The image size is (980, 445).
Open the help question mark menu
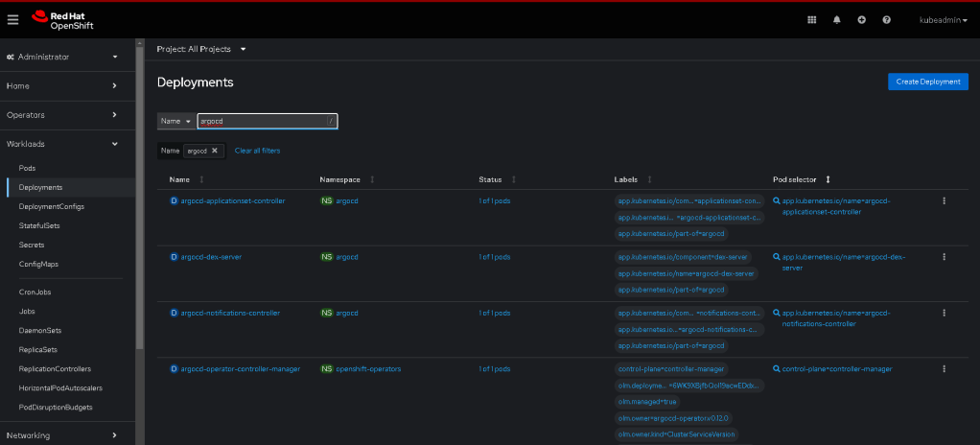pos(886,20)
